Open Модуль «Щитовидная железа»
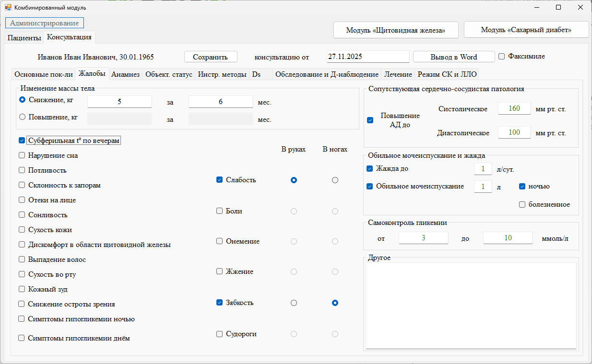Screen dimensions: 592x364 click(x=396, y=30)
